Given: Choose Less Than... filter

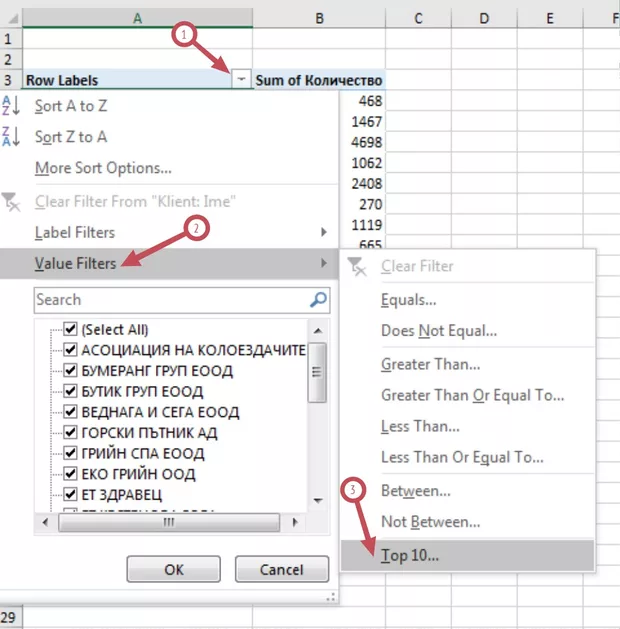Looking at the screenshot, I should click(420, 426).
